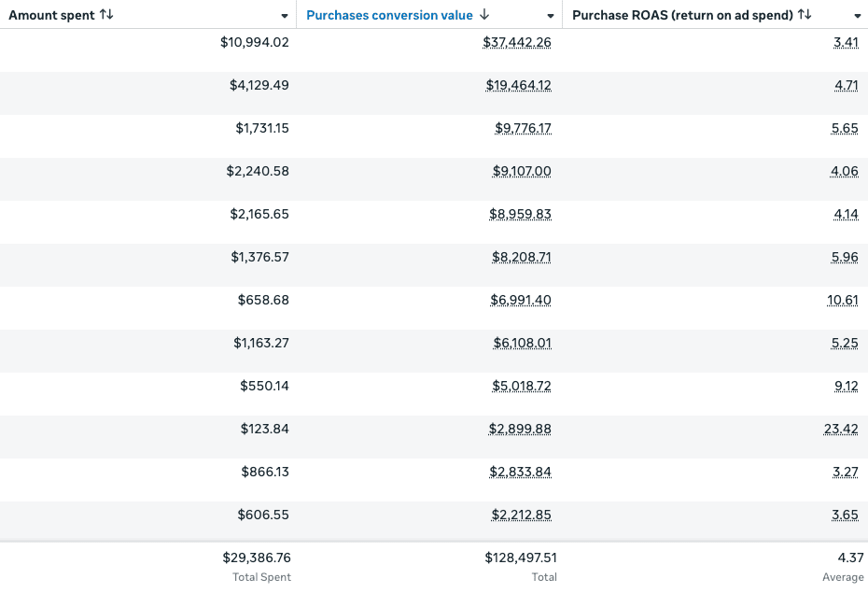
Task: Click the sort arrows beside Amount spent
Action: tap(106, 15)
